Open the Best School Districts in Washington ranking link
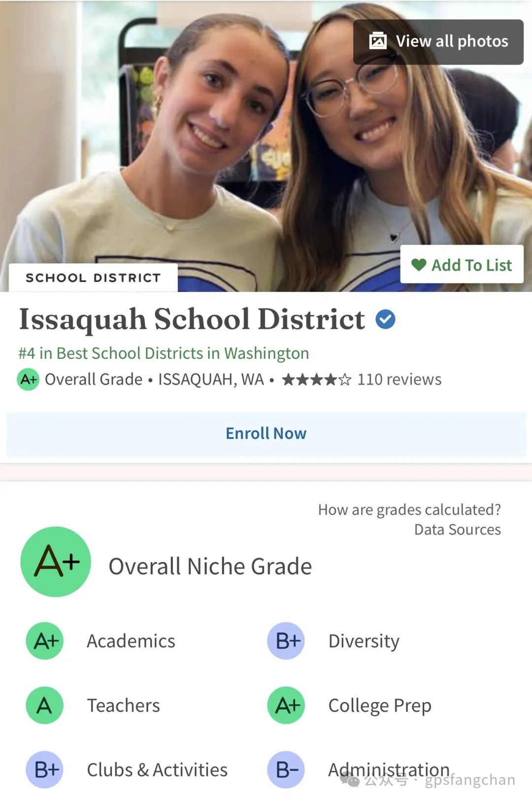Viewport: 532px width, 801px height. [164, 353]
